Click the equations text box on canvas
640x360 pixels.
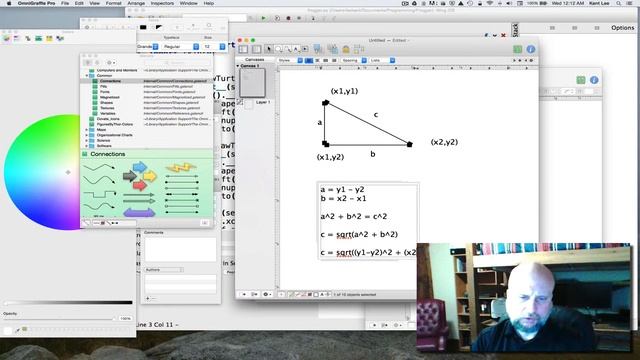pos(368,221)
